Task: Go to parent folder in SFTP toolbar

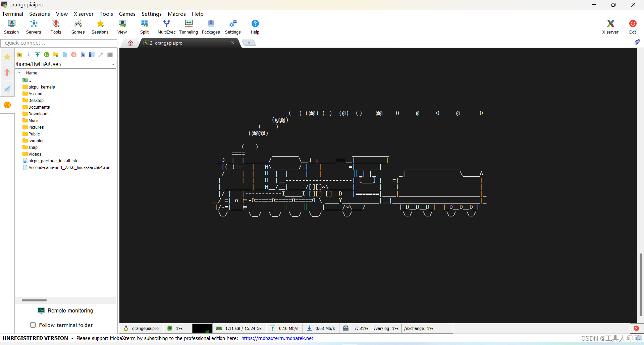Action: point(19,55)
